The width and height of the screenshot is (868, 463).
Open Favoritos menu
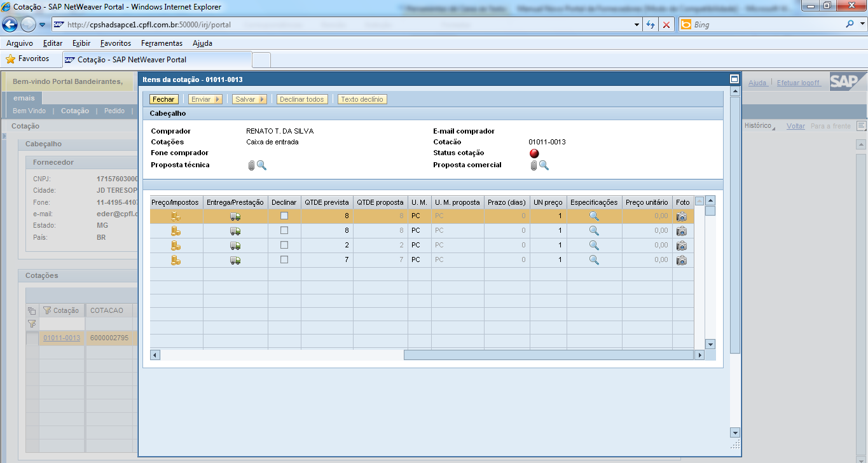coord(116,43)
